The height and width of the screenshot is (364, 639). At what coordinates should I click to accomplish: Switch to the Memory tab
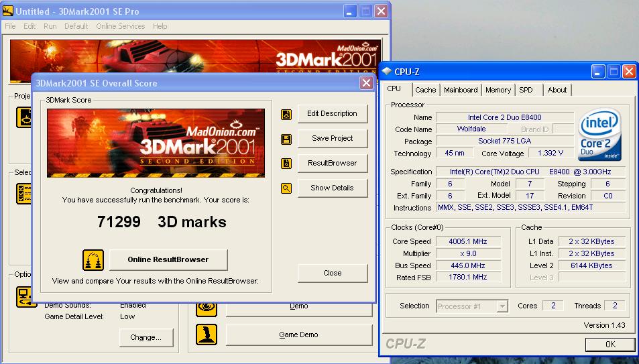pyautogui.click(x=498, y=90)
